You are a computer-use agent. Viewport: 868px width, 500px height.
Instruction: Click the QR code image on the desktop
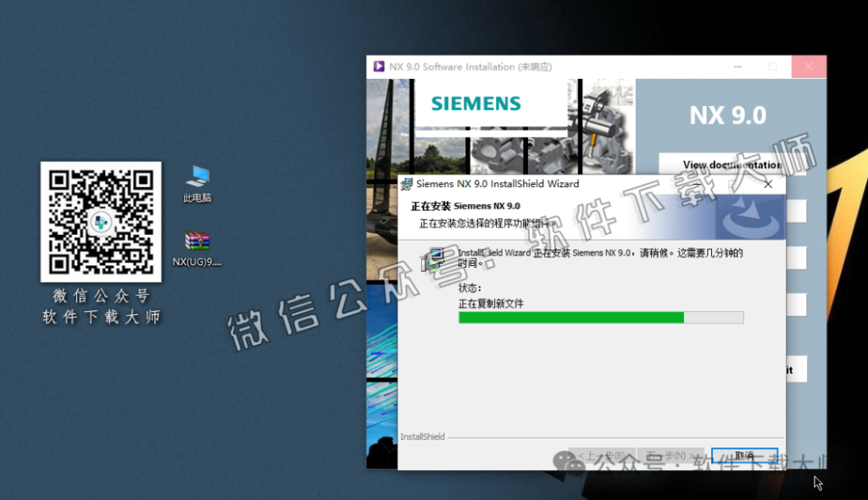pyautogui.click(x=100, y=222)
